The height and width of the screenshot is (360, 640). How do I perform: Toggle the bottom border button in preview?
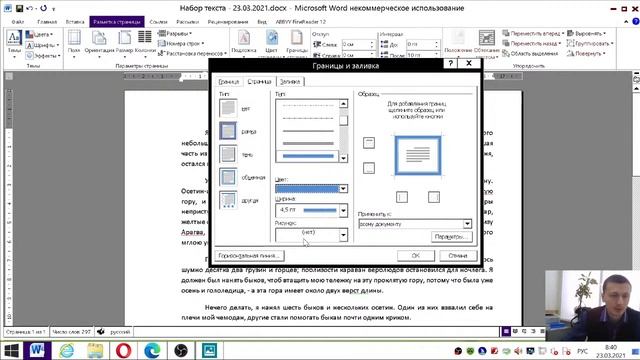[369, 168]
